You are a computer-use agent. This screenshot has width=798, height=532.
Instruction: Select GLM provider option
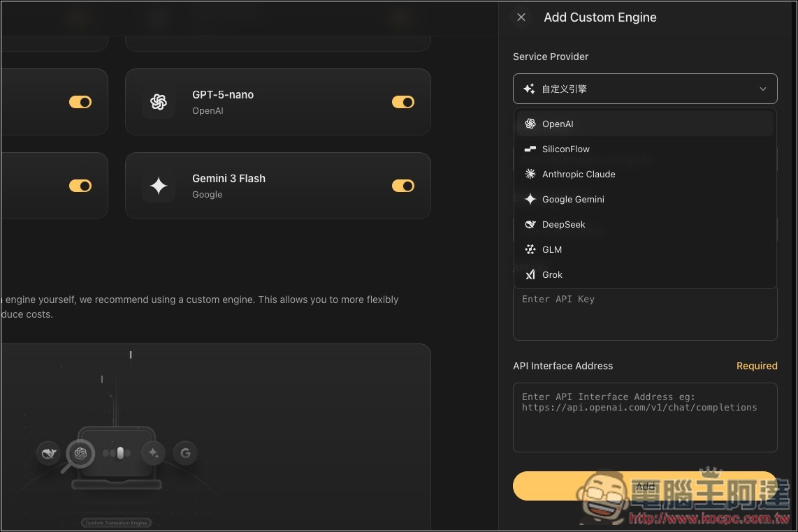tap(645, 249)
